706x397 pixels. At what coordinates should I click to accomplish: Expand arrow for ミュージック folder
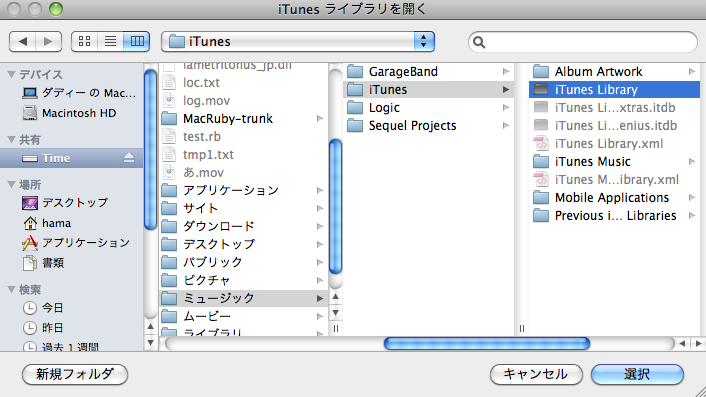coord(320,298)
